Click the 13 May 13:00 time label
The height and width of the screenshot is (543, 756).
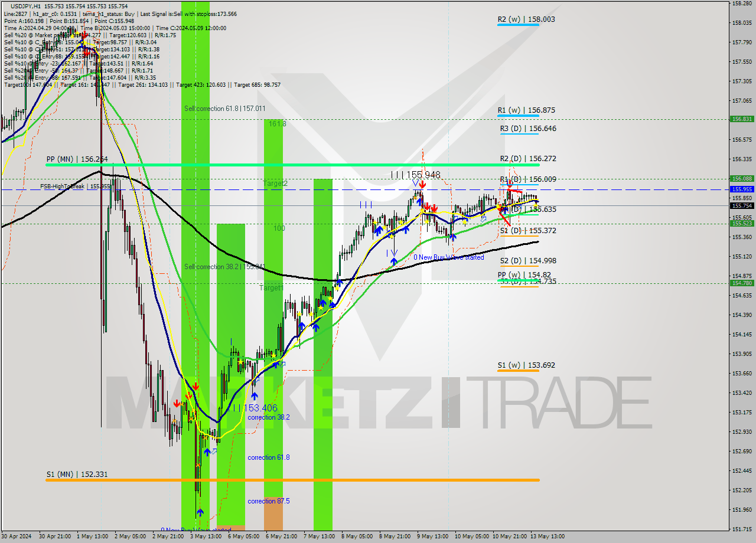(x=548, y=537)
